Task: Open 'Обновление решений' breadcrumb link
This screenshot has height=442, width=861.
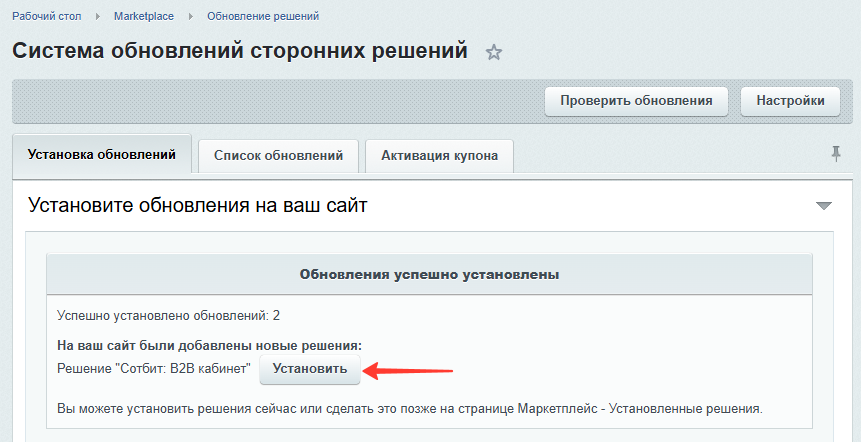Action: click(x=263, y=16)
